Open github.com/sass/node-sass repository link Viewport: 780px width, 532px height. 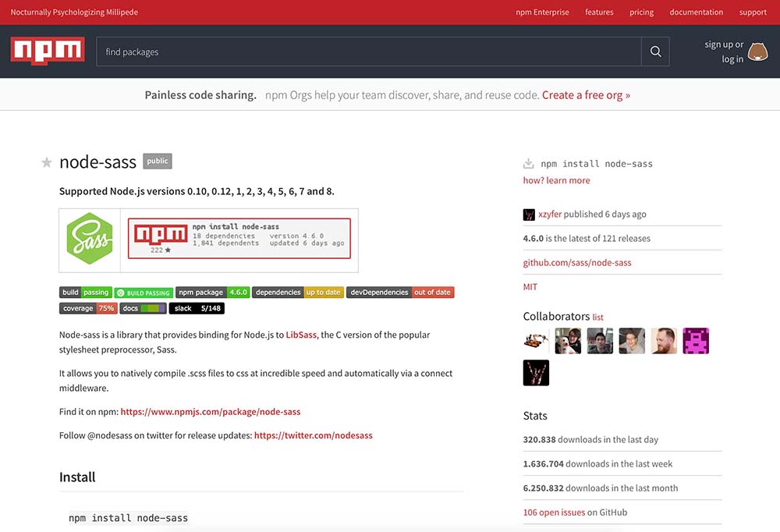577,263
